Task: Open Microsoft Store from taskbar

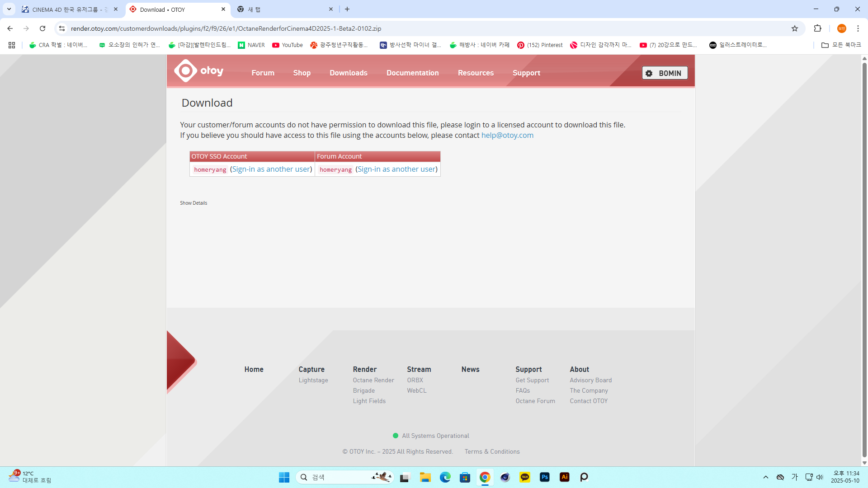Action: coord(465,477)
